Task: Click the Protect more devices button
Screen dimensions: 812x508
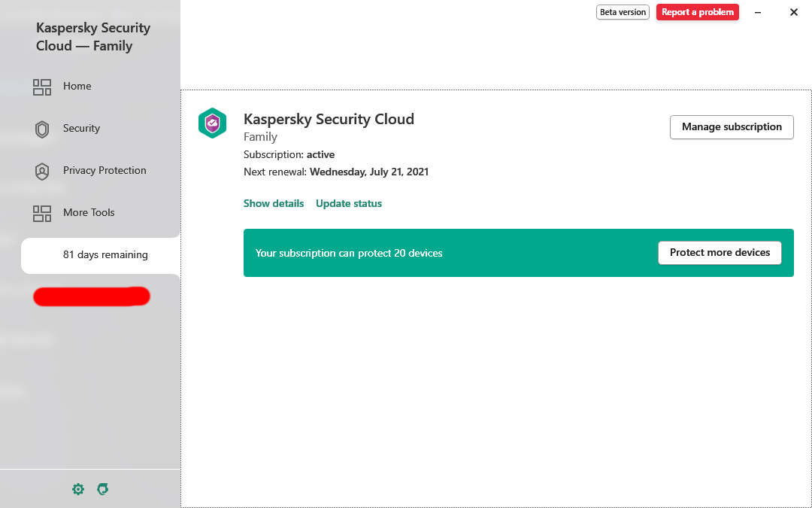Action: [720, 253]
